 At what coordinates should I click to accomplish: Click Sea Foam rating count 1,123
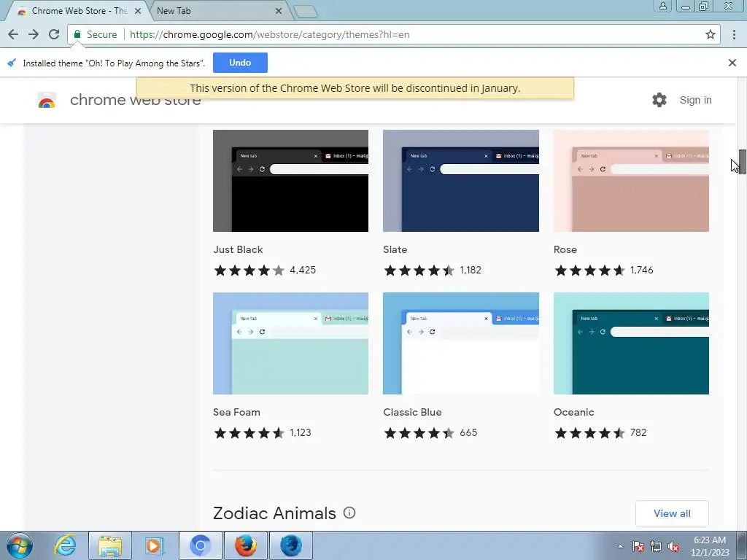[301, 432]
